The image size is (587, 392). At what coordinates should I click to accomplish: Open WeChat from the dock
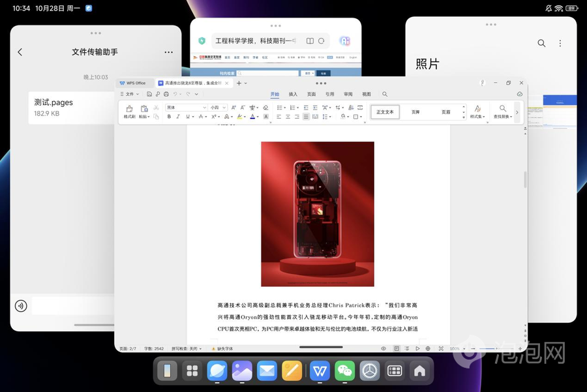[x=345, y=370]
